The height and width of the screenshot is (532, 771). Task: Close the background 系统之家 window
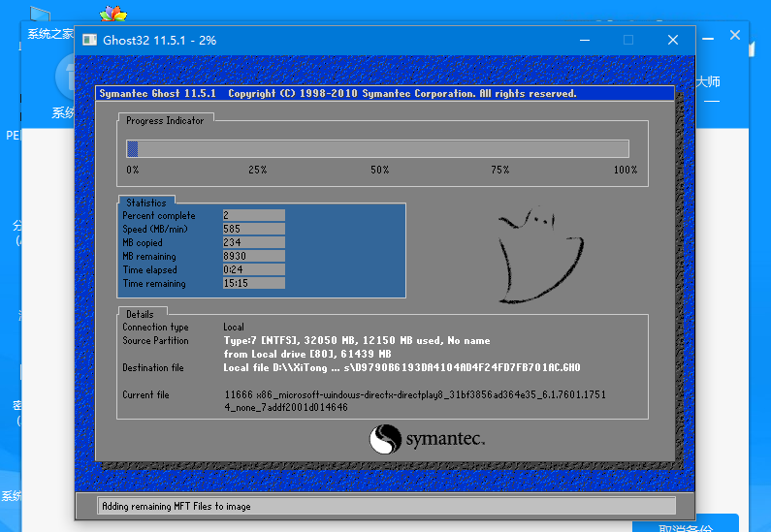pos(735,36)
